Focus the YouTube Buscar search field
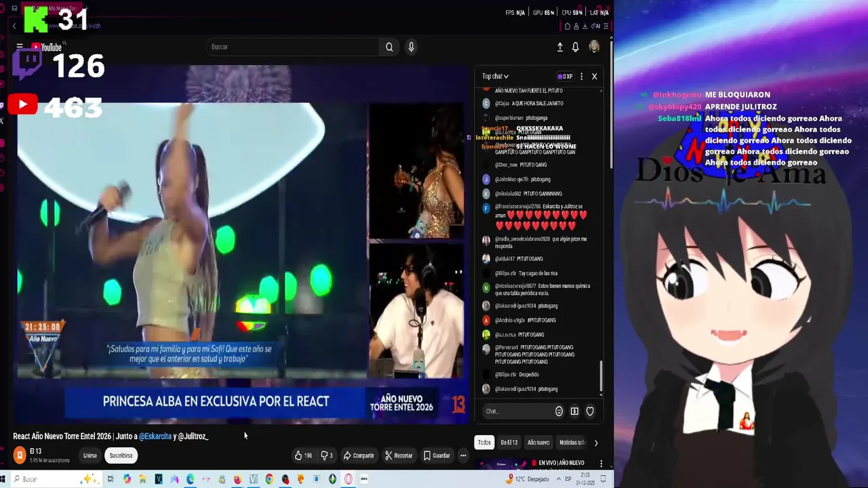Screen dimensions: 868x488 tap(294, 47)
